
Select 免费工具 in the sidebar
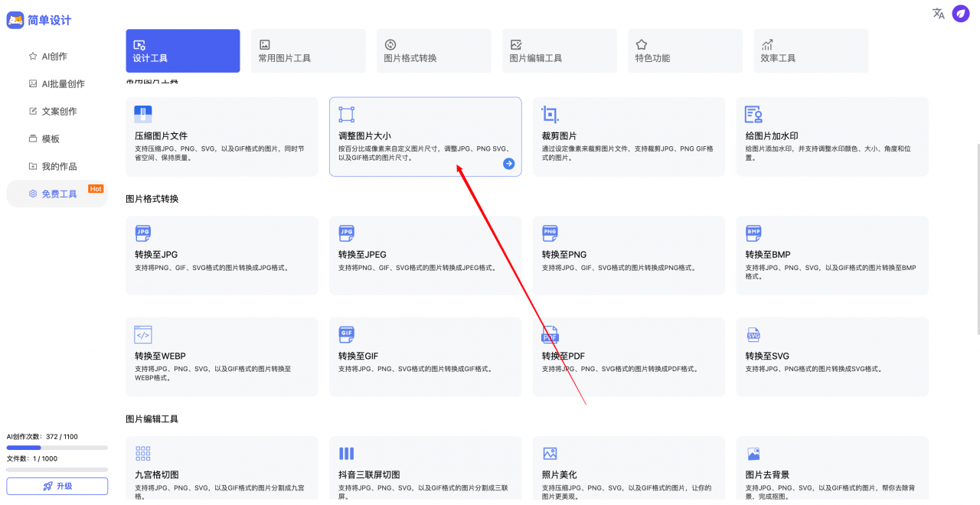[57, 194]
